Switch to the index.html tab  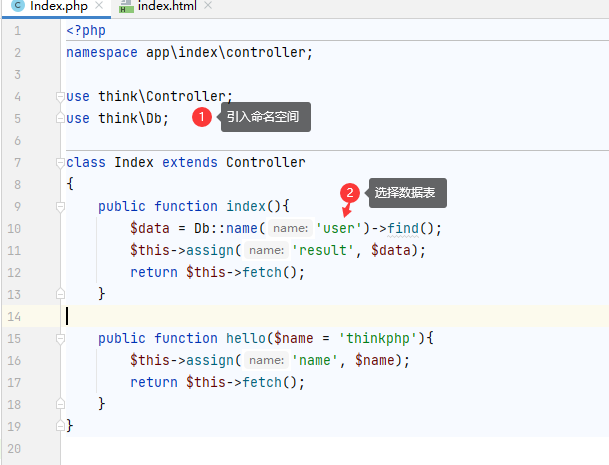[166, 7]
